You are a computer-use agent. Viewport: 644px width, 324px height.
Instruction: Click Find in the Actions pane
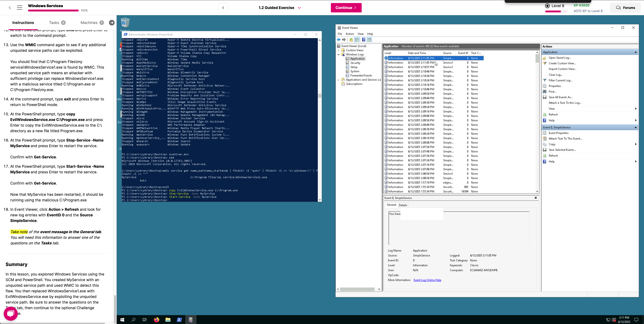tap(552, 92)
